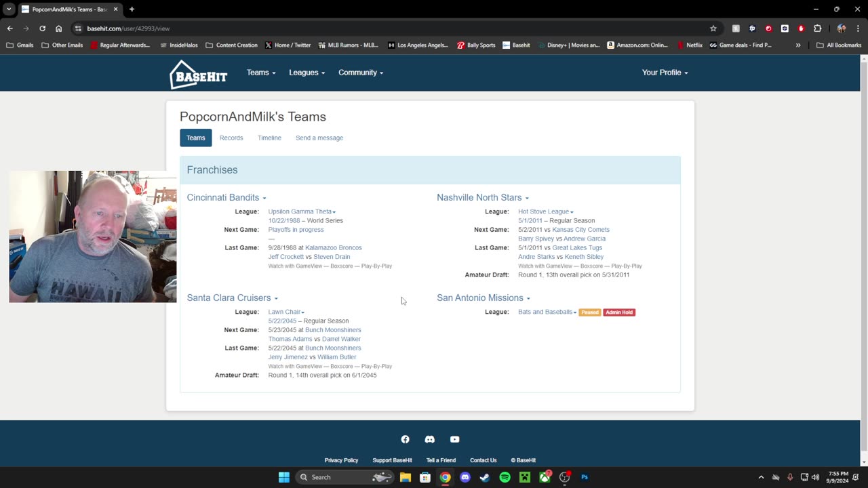Open the Send a message tab

point(319,138)
